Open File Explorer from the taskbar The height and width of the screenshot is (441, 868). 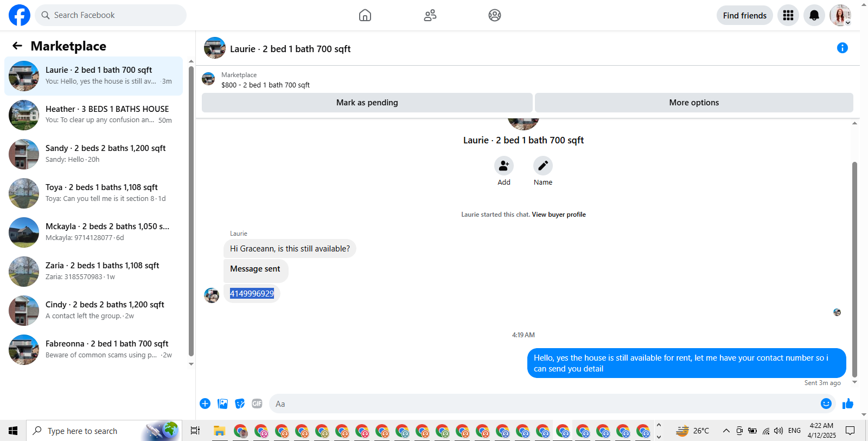(x=219, y=431)
